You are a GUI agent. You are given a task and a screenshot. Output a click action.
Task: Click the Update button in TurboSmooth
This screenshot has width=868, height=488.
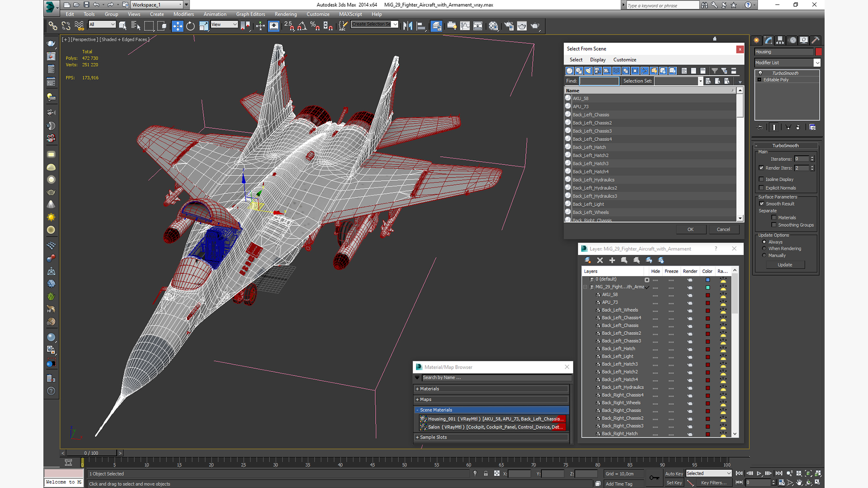click(x=785, y=265)
